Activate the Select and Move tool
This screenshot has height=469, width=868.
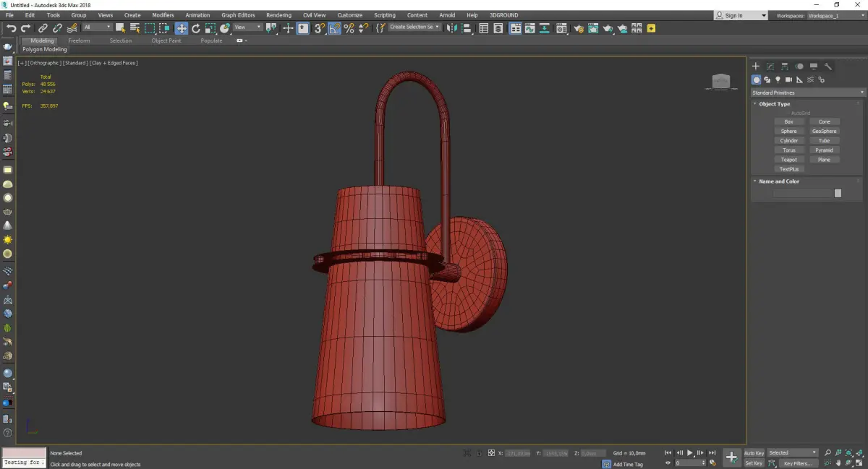(x=181, y=28)
